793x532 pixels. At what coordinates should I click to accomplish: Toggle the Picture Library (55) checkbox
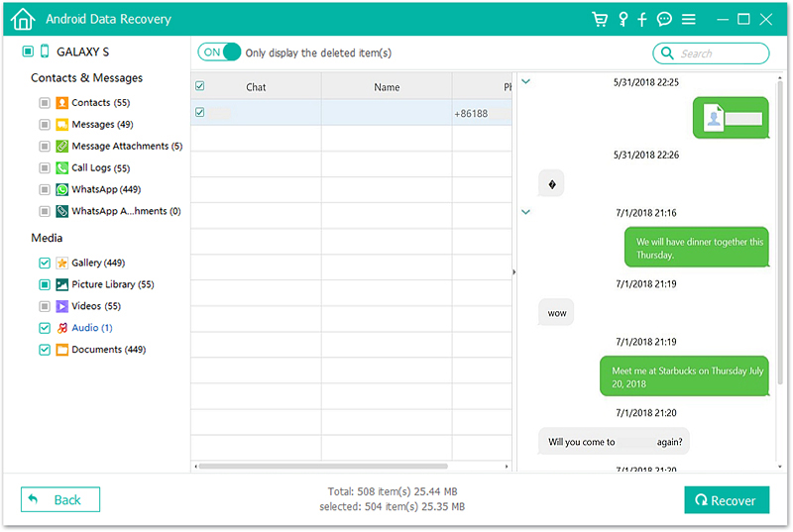tap(45, 284)
